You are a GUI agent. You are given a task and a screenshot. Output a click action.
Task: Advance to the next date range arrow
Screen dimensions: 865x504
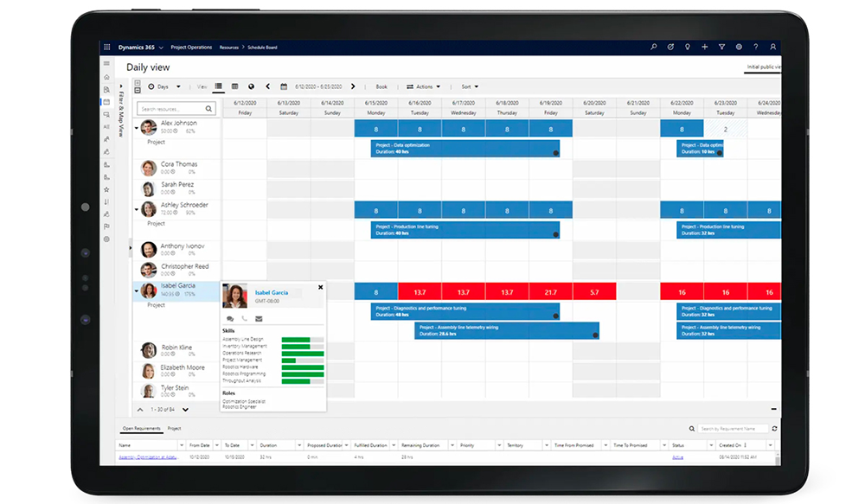pos(353,86)
